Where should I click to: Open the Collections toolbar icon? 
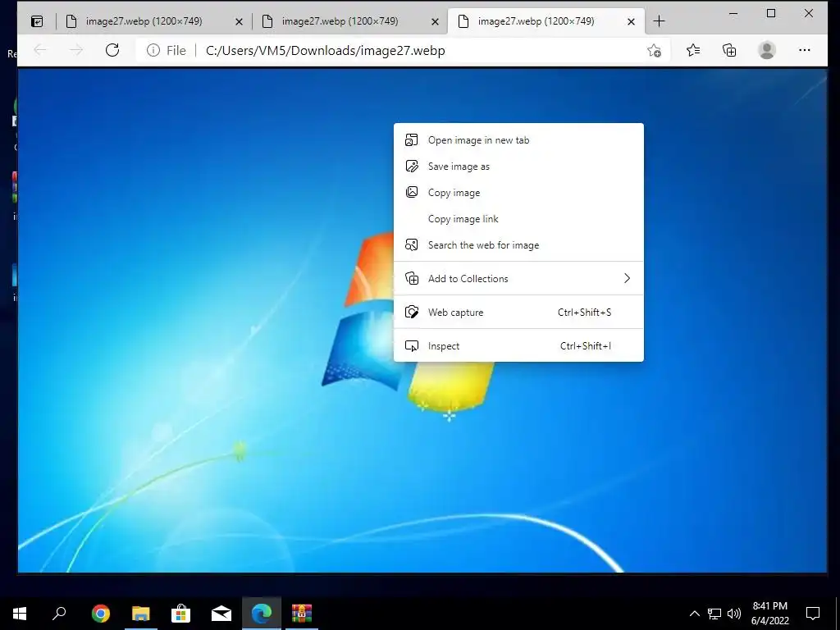[729, 50]
